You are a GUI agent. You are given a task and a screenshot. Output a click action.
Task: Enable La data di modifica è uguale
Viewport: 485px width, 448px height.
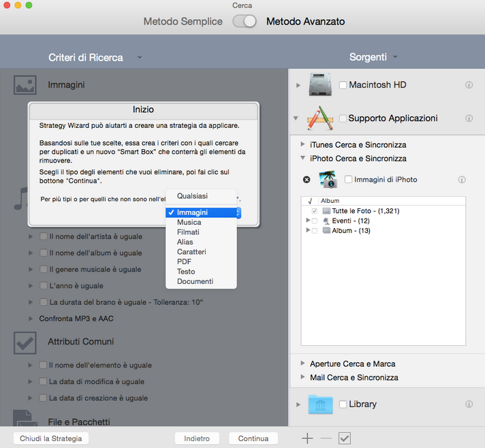coord(44,381)
